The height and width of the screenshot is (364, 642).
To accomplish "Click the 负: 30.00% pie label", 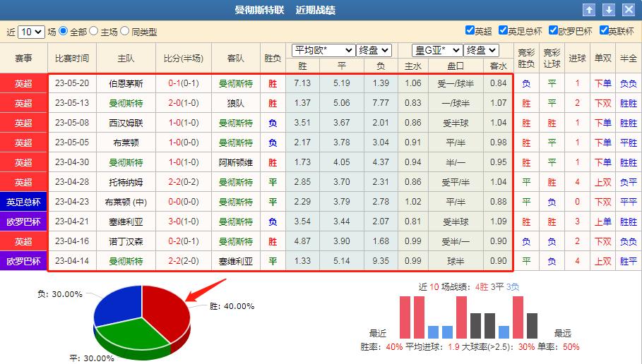I will click(x=60, y=294).
